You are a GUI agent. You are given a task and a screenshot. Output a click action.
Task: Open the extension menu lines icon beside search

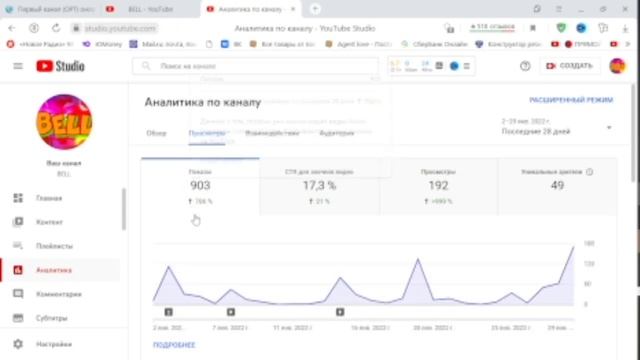coord(467,66)
